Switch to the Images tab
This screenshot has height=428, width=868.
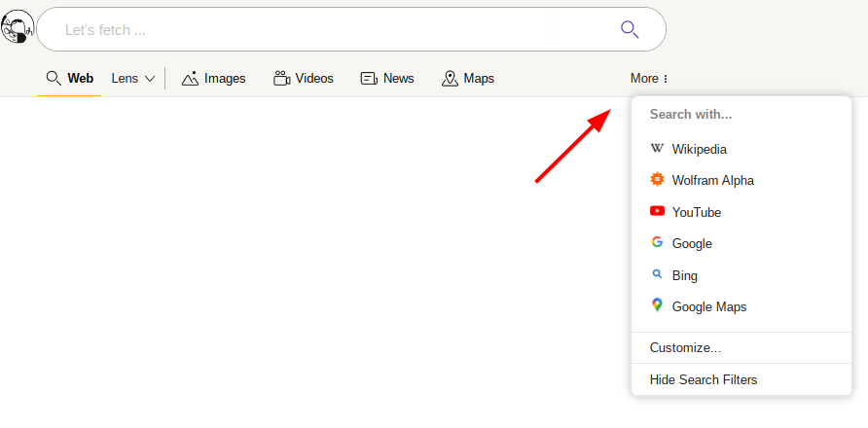pyautogui.click(x=213, y=79)
